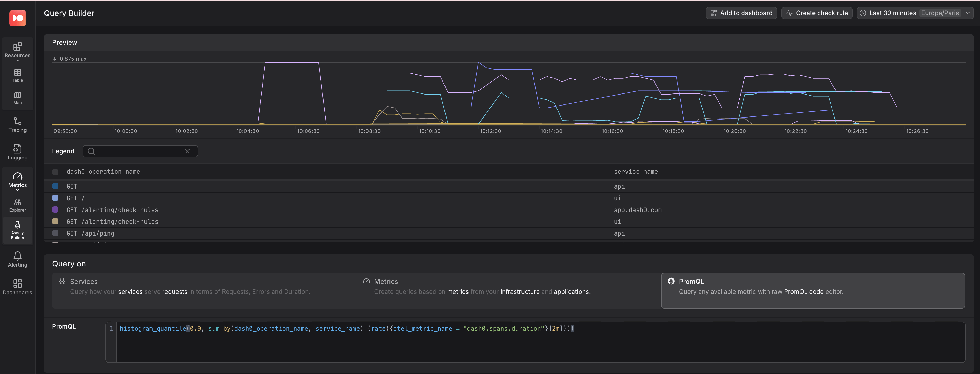Click the Dash0 logo icon
This screenshot has width=980, height=374.
(17, 18)
